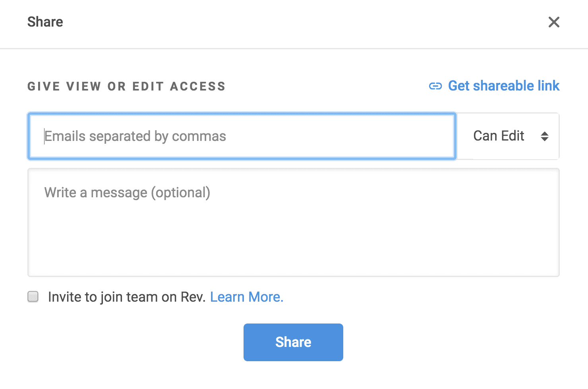Click the empty lower area of message textarea
Viewport: 588px width, 389px height.
point(294,246)
